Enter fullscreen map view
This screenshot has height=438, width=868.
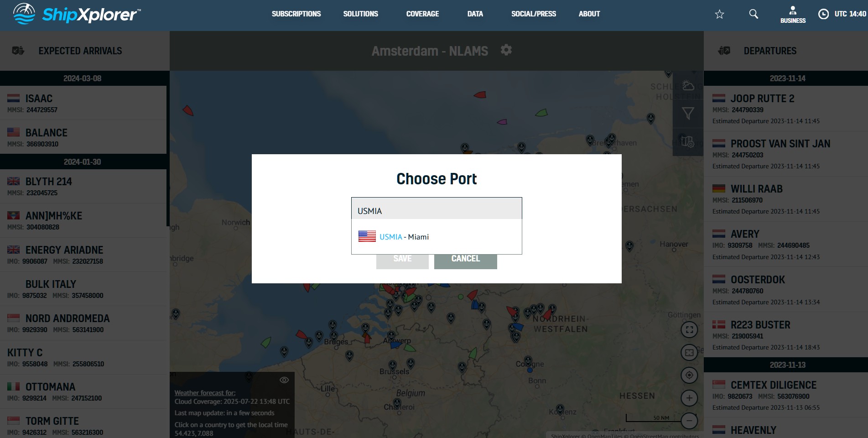689,329
